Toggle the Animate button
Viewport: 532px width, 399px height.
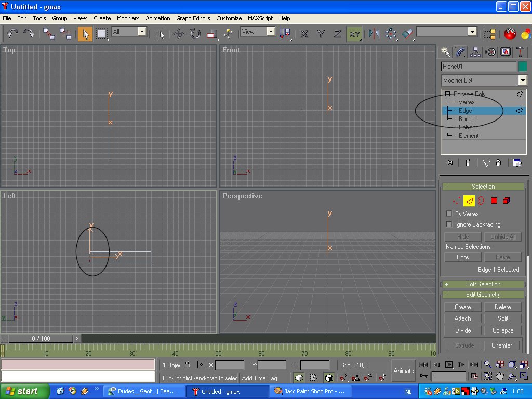tap(403, 370)
